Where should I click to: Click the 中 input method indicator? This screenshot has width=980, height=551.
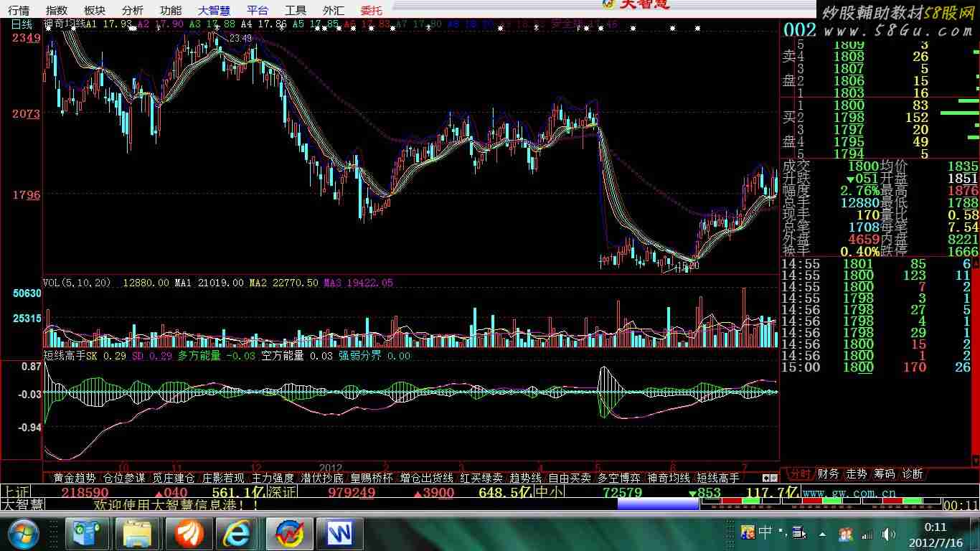(765, 532)
